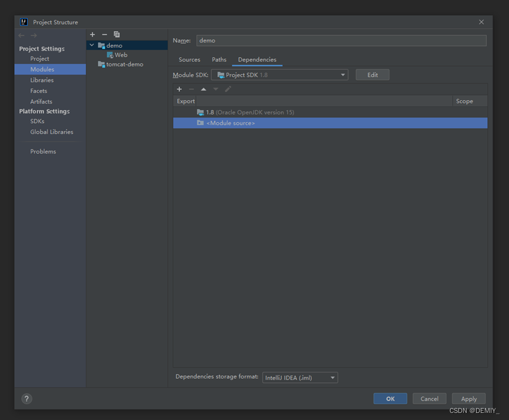Select the <Module source> dependency row

point(330,123)
